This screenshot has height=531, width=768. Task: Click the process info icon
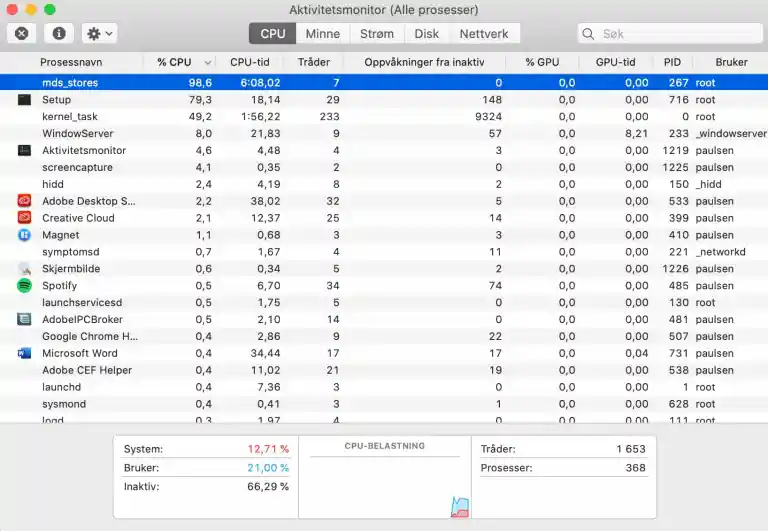(x=59, y=33)
